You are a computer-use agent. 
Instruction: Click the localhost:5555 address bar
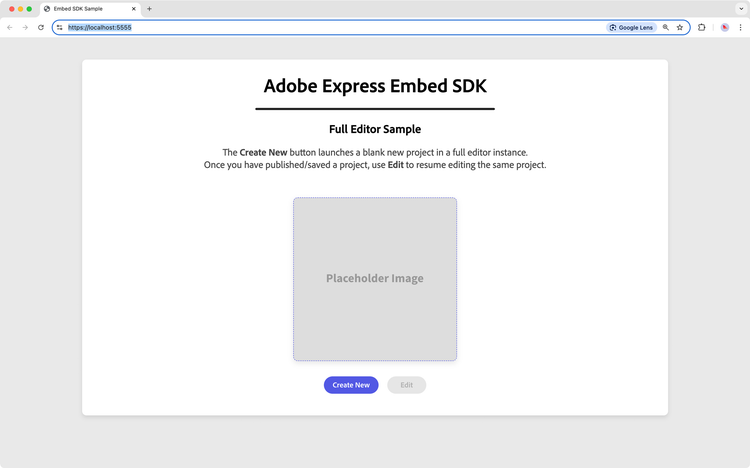point(300,28)
